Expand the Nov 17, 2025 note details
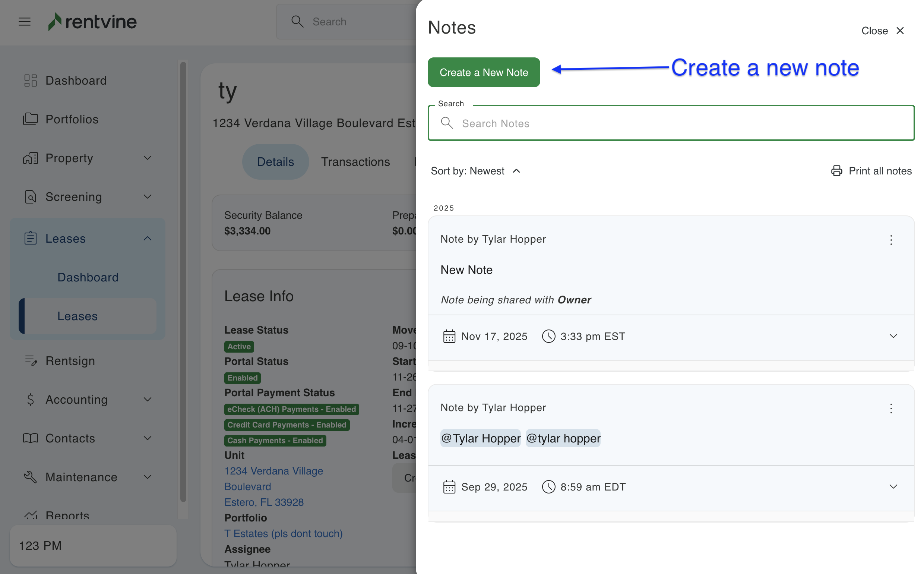924x574 pixels. point(893,336)
